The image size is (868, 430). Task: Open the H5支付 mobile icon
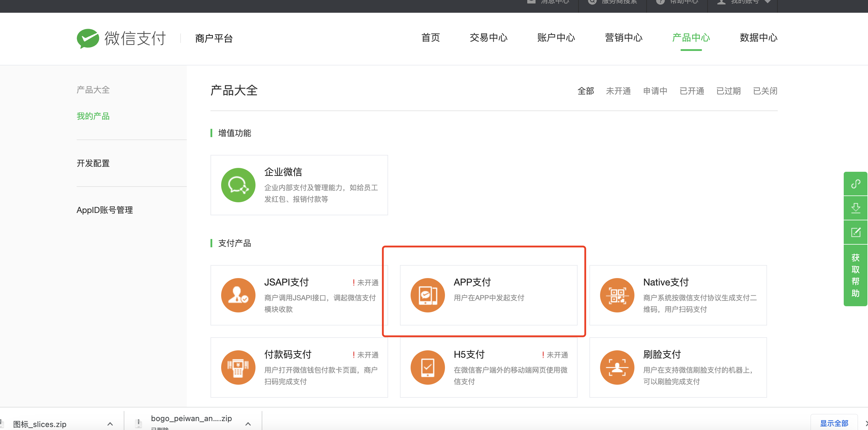tap(427, 367)
